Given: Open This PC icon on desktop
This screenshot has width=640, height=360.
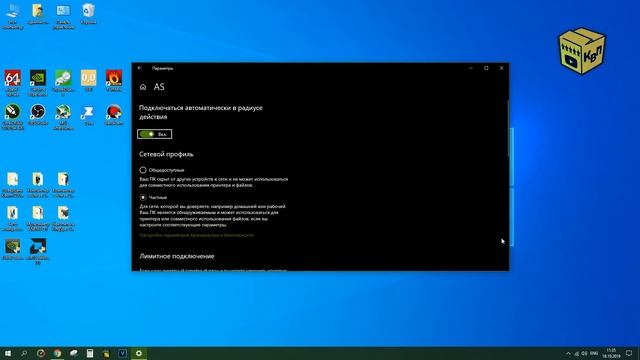Looking at the screenshot, I should tap(13, 16).
